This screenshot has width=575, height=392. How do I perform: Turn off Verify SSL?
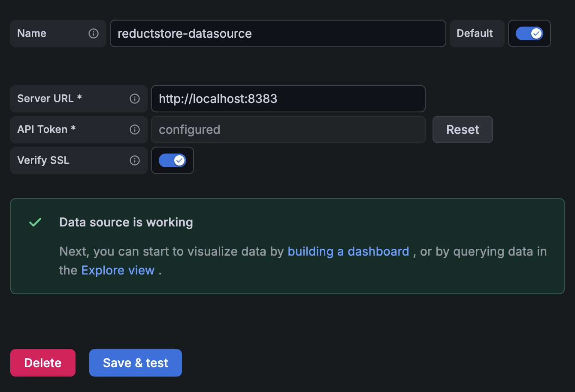click(x=172, y=160)
